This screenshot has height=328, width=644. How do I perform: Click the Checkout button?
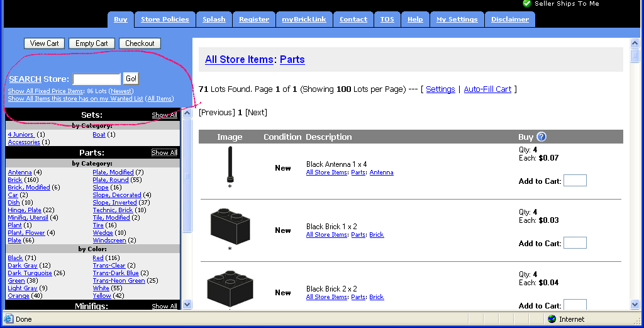pos(140,43)
